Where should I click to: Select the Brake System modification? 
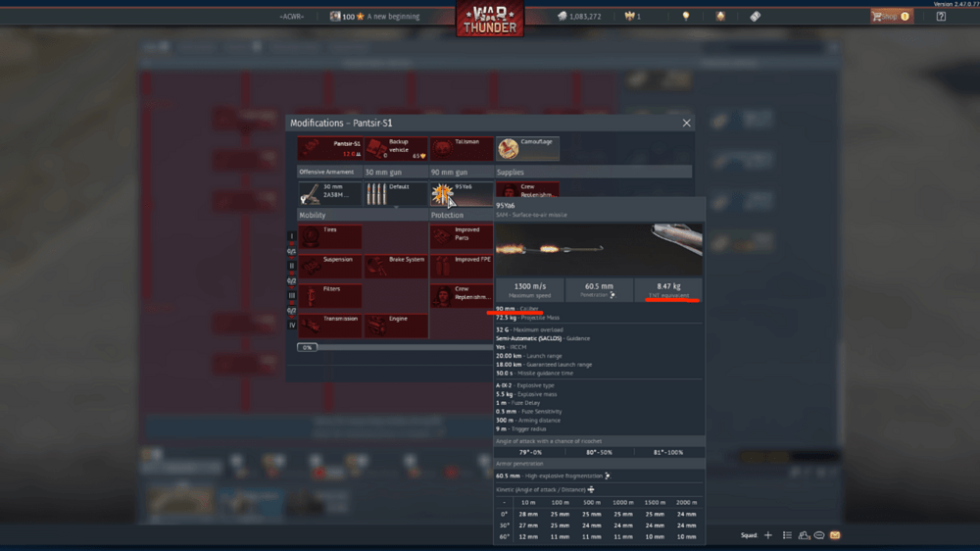click(396, 267)
